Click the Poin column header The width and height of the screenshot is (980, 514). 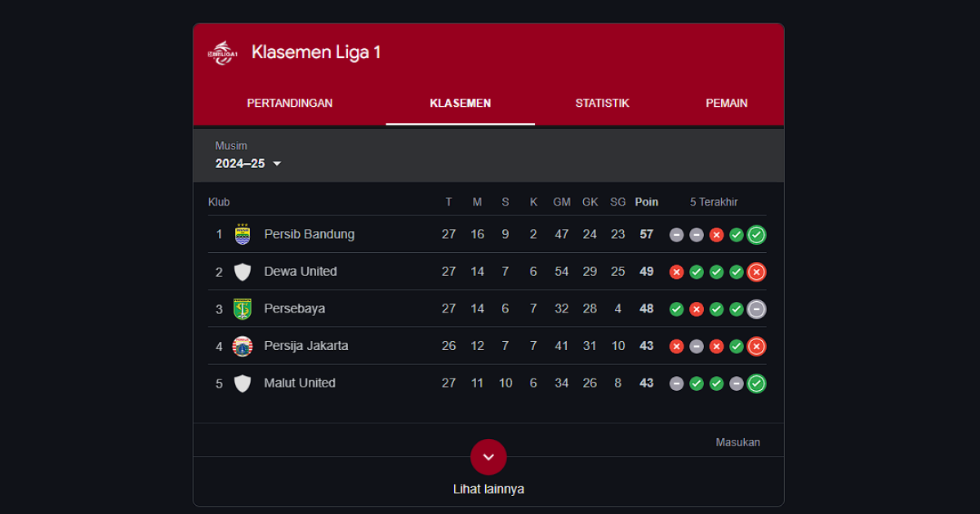point(646,202)
